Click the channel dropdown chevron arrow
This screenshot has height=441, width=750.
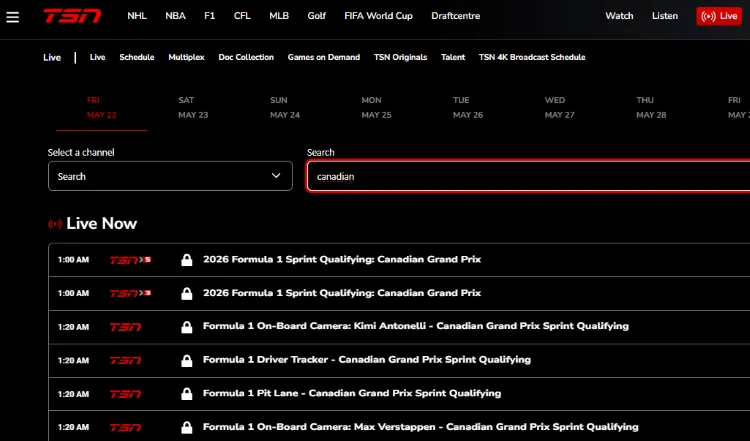pos(276,176)
